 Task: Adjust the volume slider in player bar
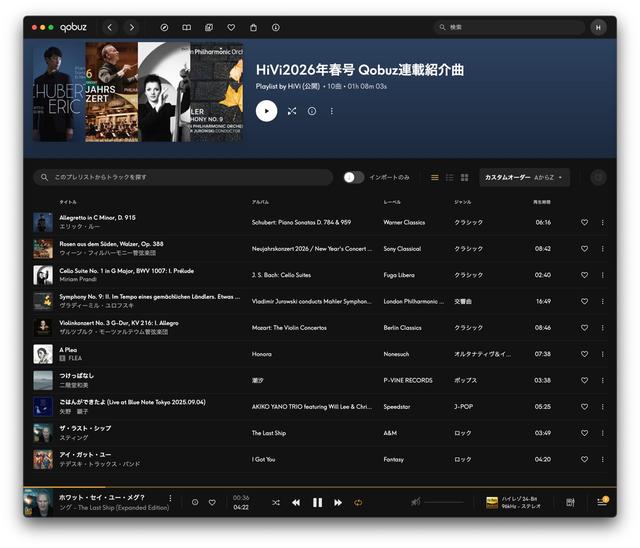[x=444, y=502]
